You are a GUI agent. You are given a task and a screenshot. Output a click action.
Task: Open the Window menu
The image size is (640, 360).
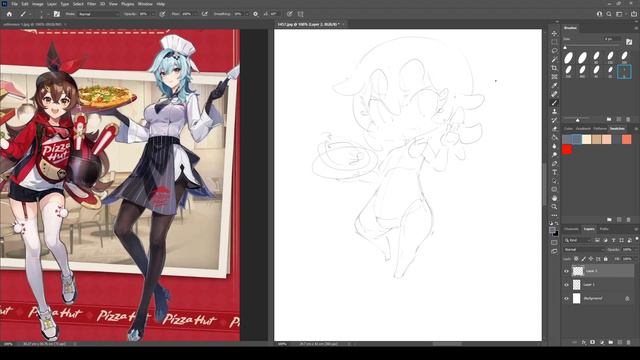[x=145, y=4]
